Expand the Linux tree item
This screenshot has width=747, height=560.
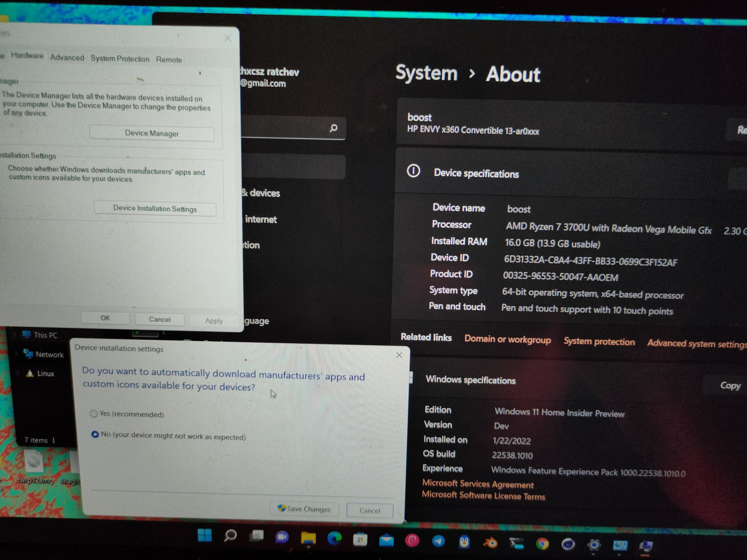(x=18, y=373)
